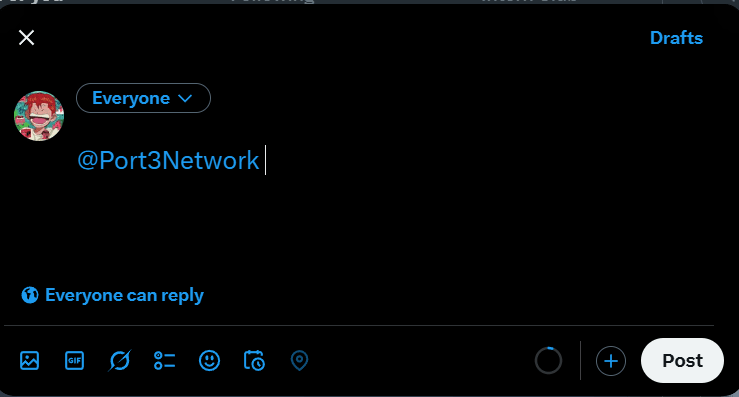Click the character count progress circle
Viewport: 739px width, 397px height.
pyautogui.click(x=548, y=361)
